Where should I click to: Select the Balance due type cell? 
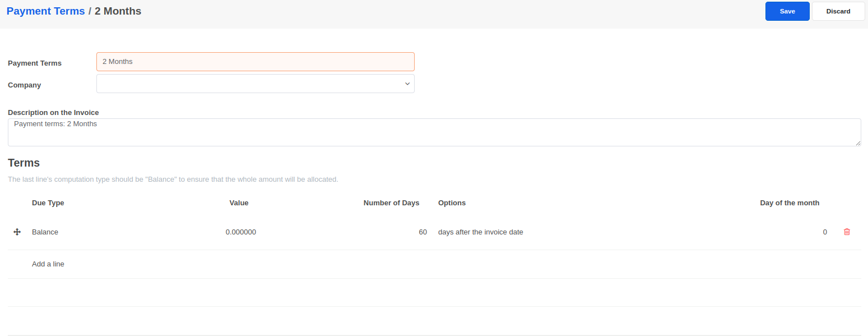click(45, 232)
